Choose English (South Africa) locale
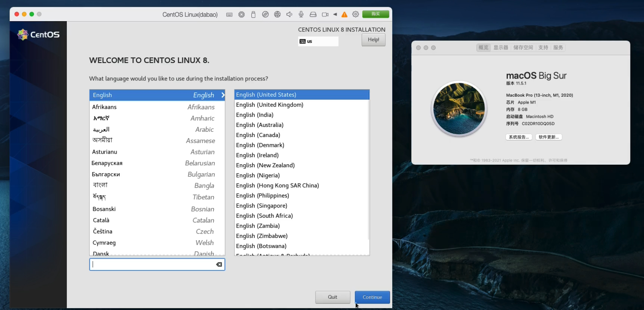Screen dimensions: 644x310 (301, 216)
